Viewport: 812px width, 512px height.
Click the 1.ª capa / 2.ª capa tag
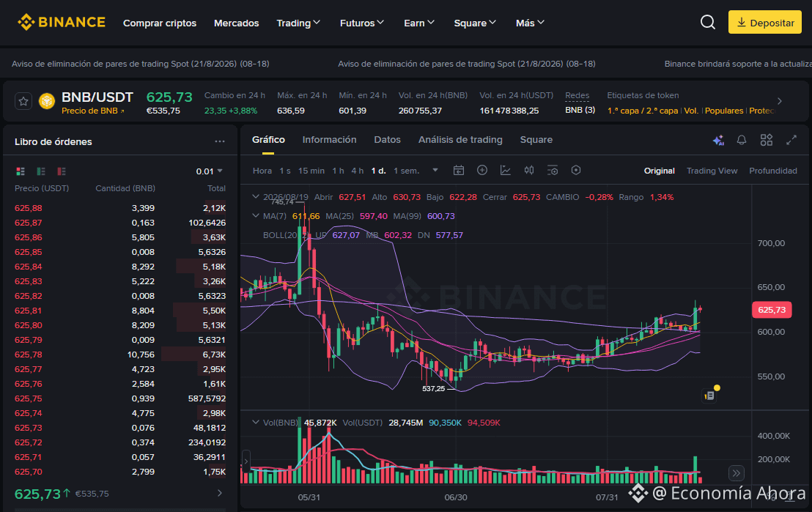pyautogui.click(x=643, y=111)
